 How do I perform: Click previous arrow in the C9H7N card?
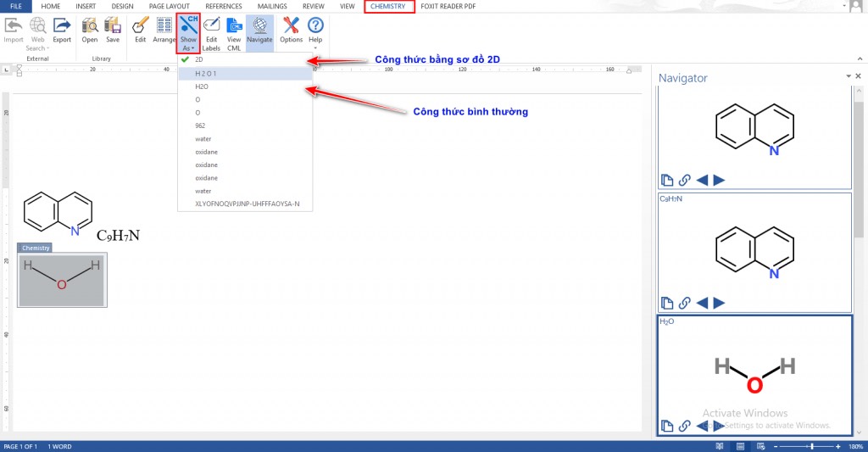[x=702, y=303]
